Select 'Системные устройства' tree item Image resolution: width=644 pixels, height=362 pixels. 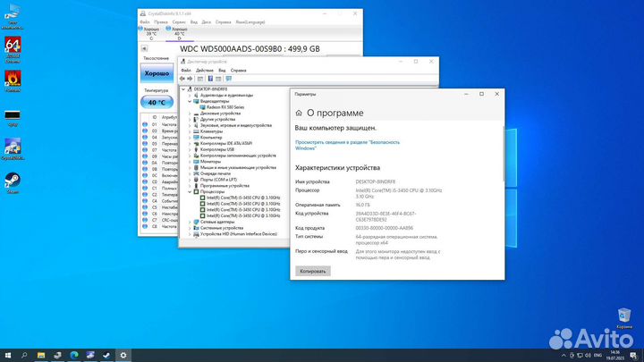[x=222, y=228]
